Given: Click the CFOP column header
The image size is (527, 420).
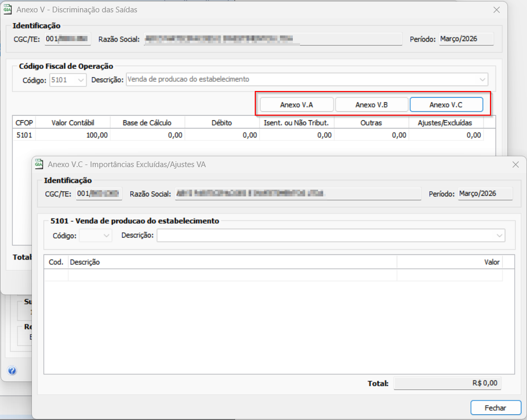Looking at the screenshot, I should [24, 123].
